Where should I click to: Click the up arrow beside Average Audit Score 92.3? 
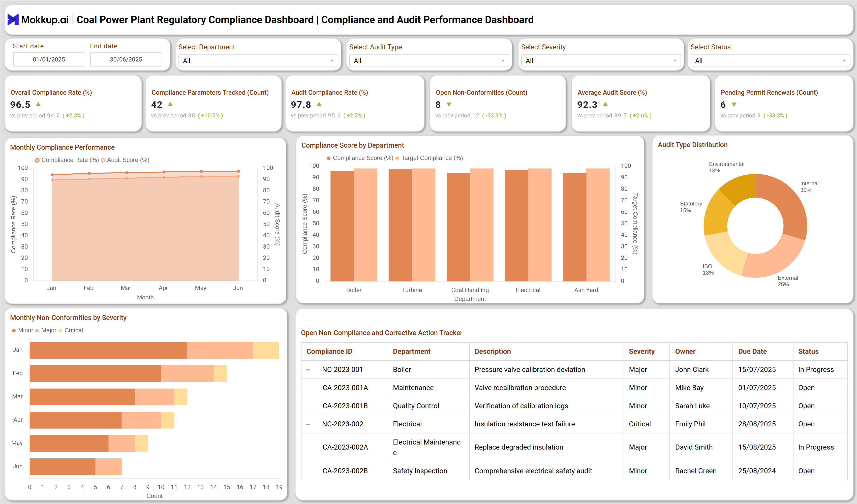pos(605,104)
